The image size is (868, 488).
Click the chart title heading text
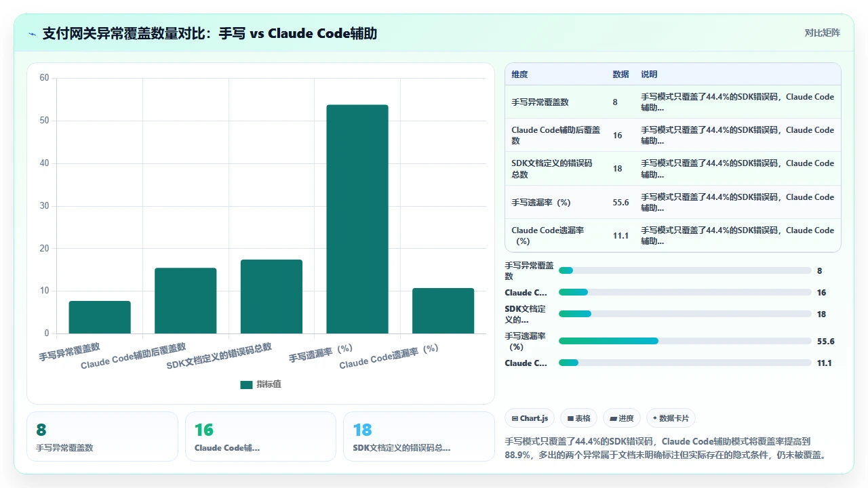click(x=210, y=33)
